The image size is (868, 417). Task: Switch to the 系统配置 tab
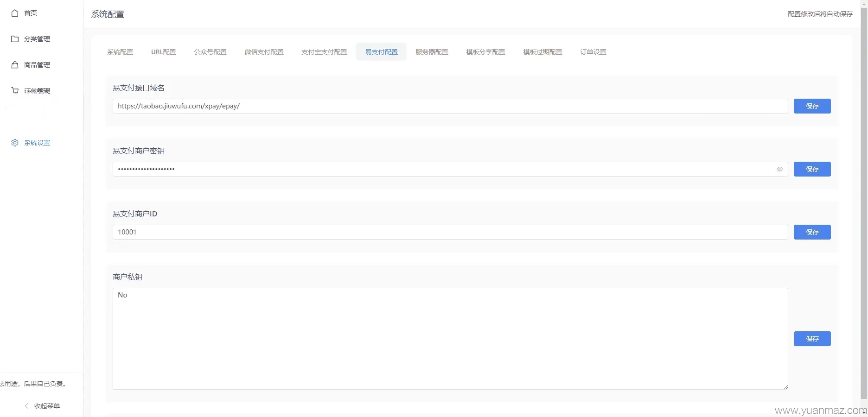pyautogui.click(x=120, y=52)
